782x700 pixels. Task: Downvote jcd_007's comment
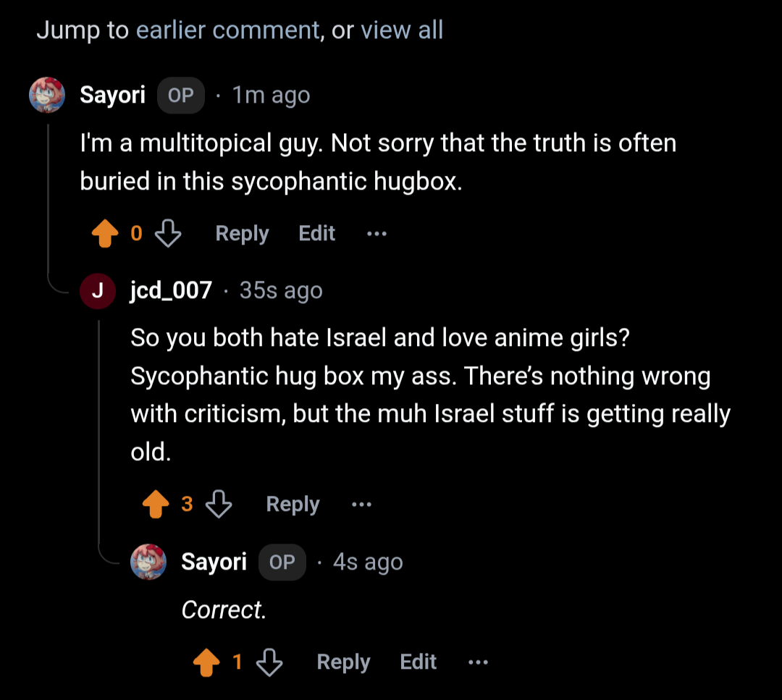click(x=219, y=504)
